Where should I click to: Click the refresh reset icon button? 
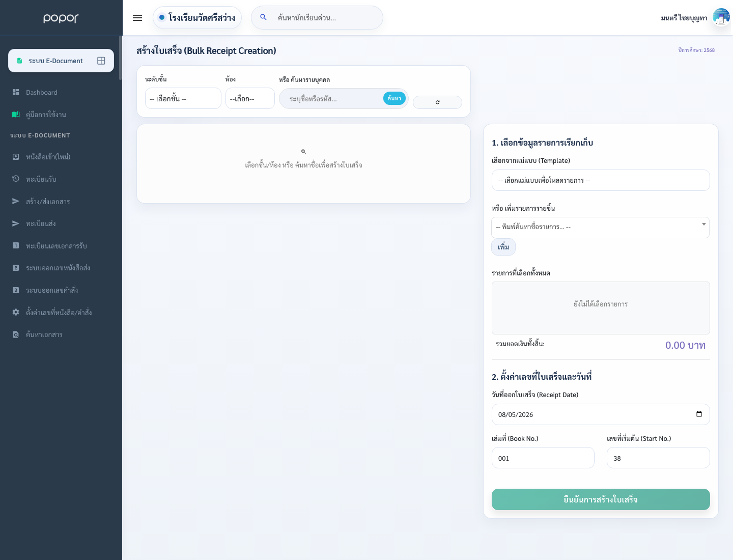pos(437,102)
